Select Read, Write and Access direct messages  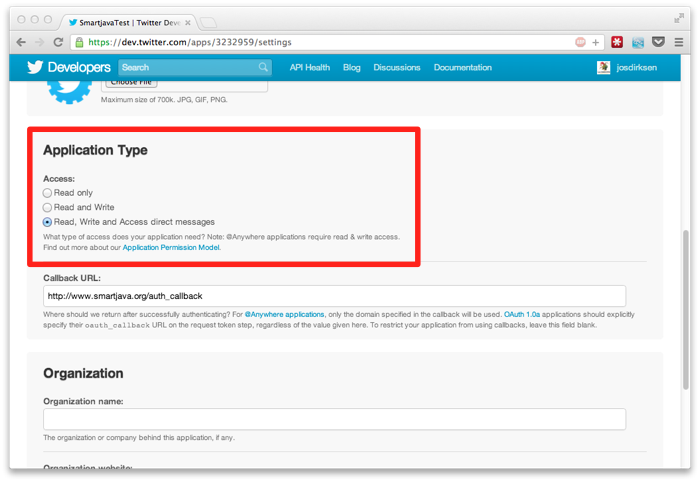[x=47, y=222]
